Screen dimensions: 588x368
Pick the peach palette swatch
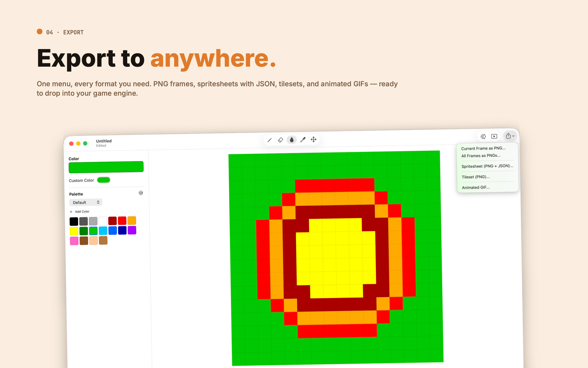[94, 240]
